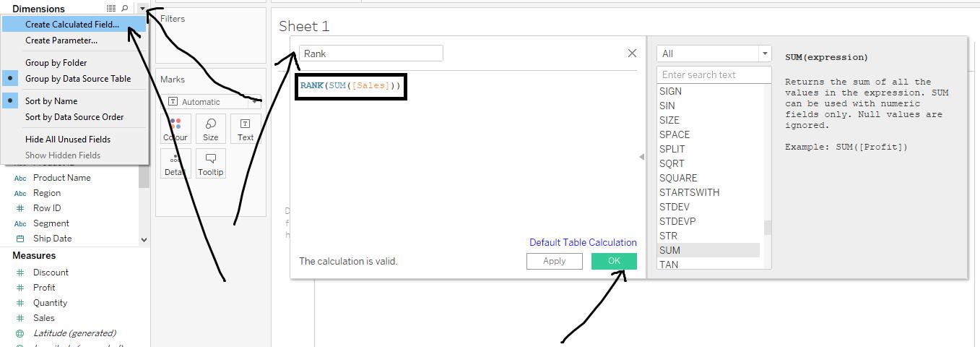Click the Apply button
The height and width of the screenshot is (347, 980).
click(x=554, y=261)
